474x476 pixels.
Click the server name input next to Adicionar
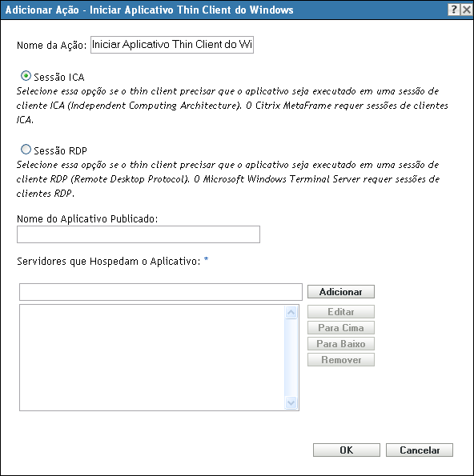click(x=161, y=292)
